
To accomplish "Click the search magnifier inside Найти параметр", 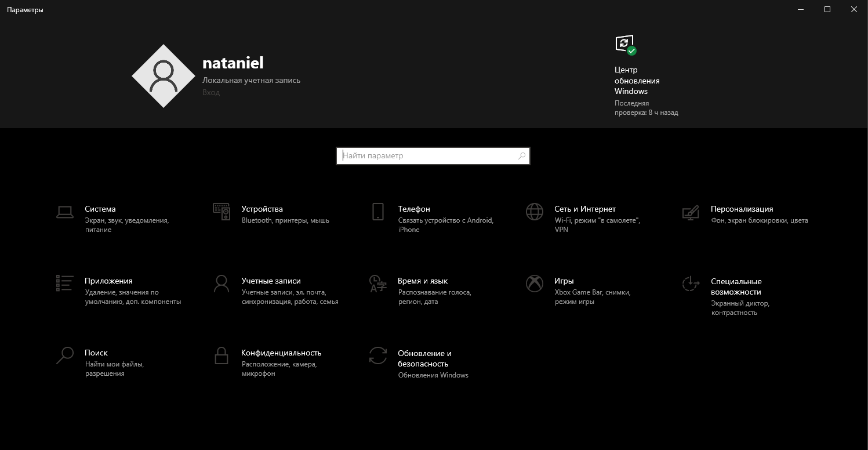I will point(521,156).
